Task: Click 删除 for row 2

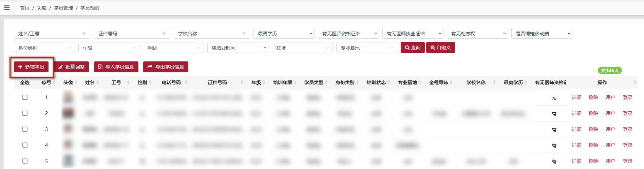Action: [593, 113]
